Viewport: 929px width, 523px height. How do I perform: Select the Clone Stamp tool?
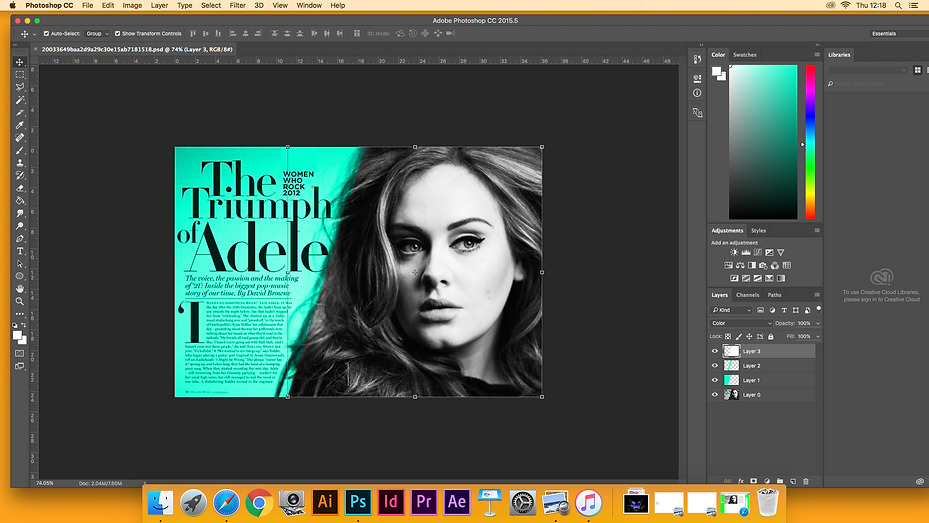click(x=20, y=163)
